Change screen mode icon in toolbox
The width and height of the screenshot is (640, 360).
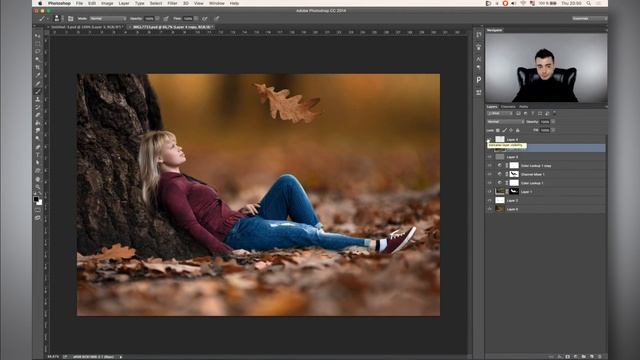[38, 218]
